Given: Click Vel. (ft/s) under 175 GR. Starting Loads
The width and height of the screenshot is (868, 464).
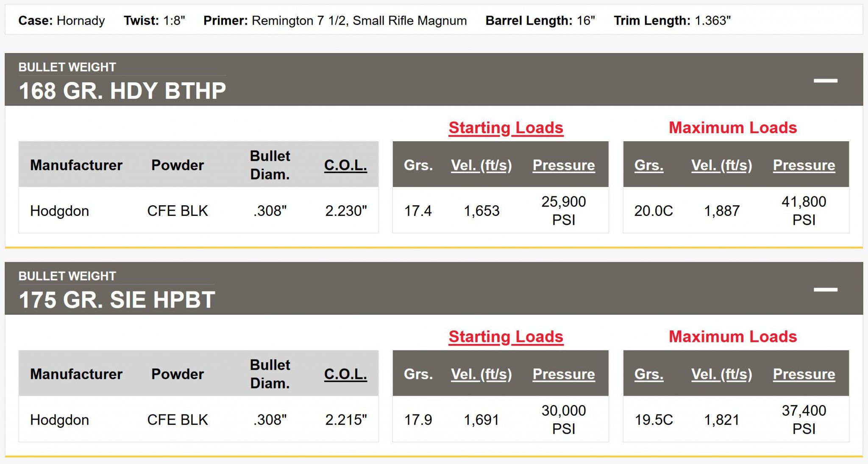Looking at the screenshot, I should [x=481, y=374].
